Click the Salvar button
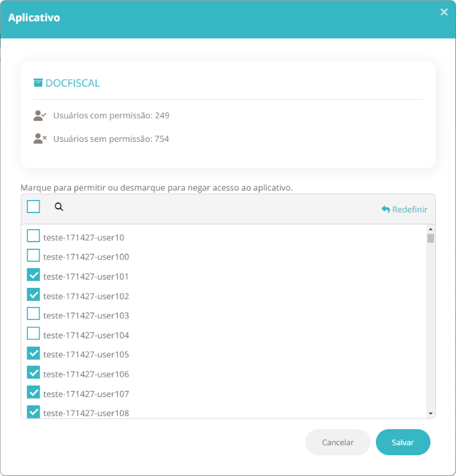Screen dimensions: 456x476 403,442
